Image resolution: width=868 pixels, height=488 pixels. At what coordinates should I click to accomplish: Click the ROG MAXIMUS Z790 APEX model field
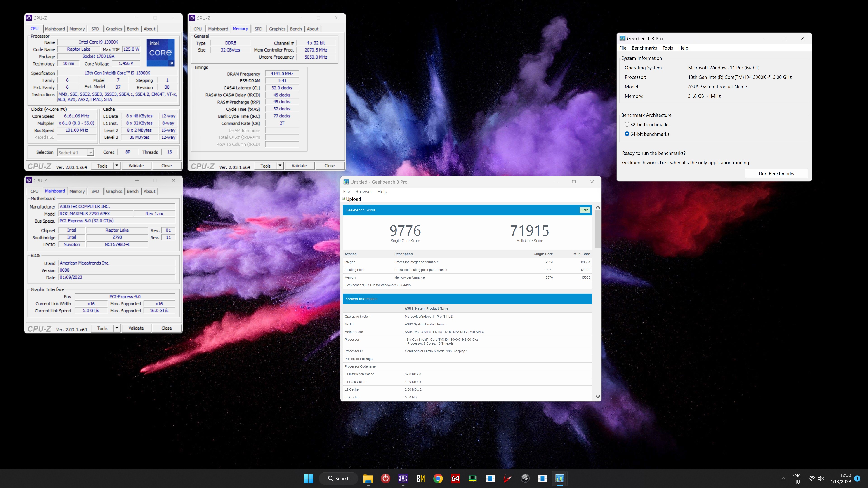[95, 213]
